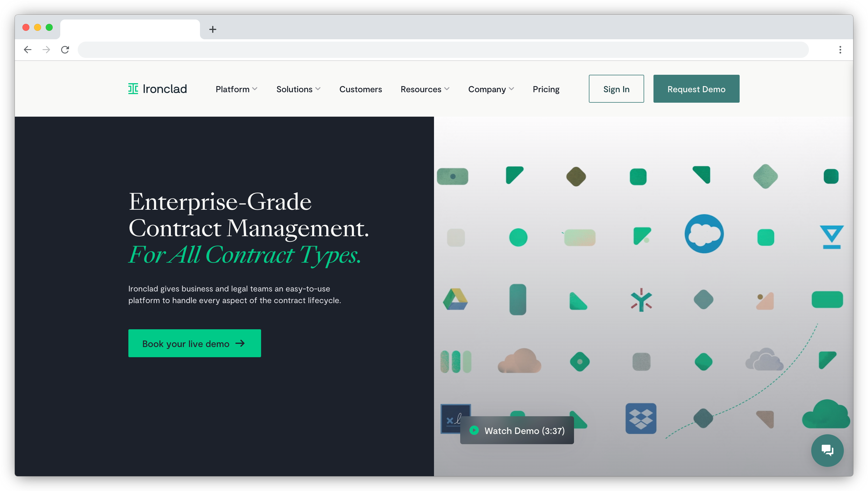Expand the Platform dropdown chevron

click(x=255, y=89)
